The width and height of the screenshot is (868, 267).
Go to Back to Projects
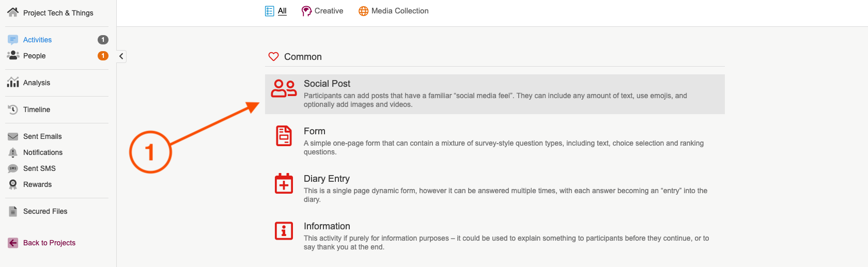click(x=49, y=243)
